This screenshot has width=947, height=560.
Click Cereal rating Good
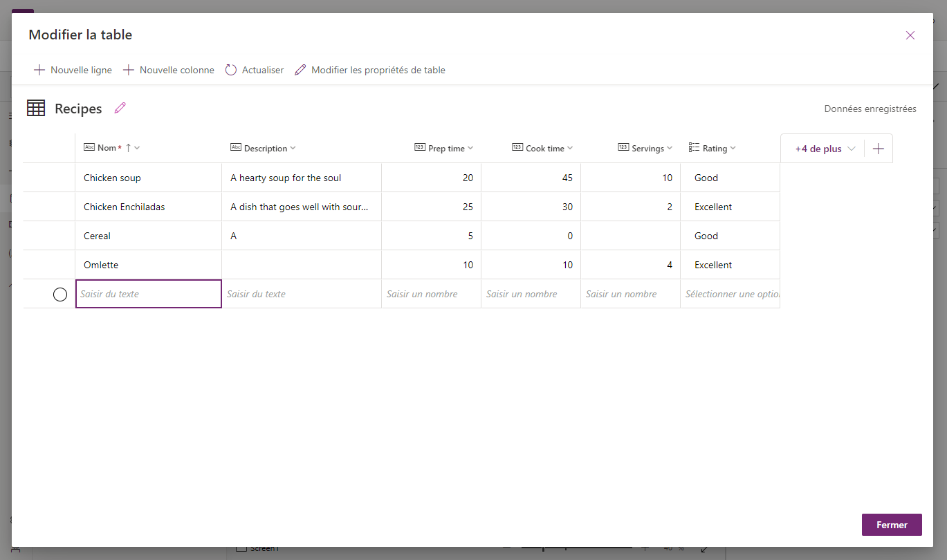(x=730, y=236)
